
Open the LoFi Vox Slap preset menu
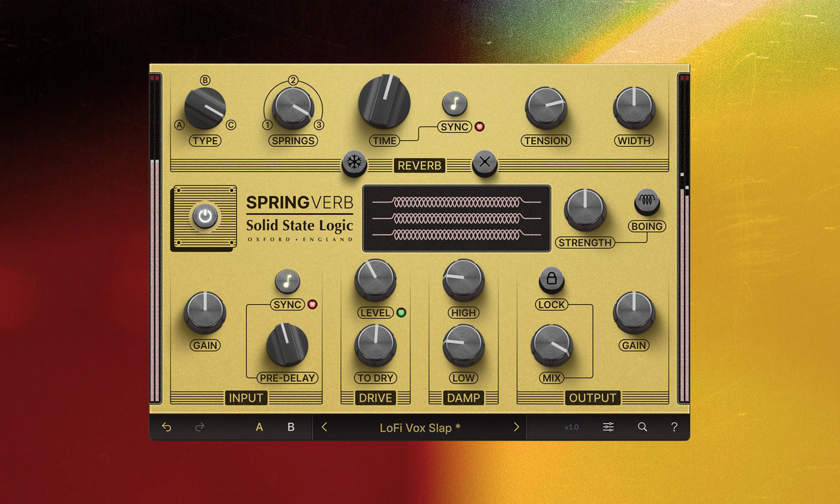(420, 428)
